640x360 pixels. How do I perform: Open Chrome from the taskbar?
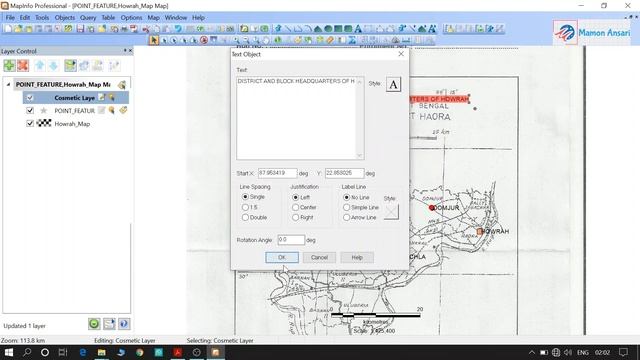pyautogui.click(x=140, y=352)
